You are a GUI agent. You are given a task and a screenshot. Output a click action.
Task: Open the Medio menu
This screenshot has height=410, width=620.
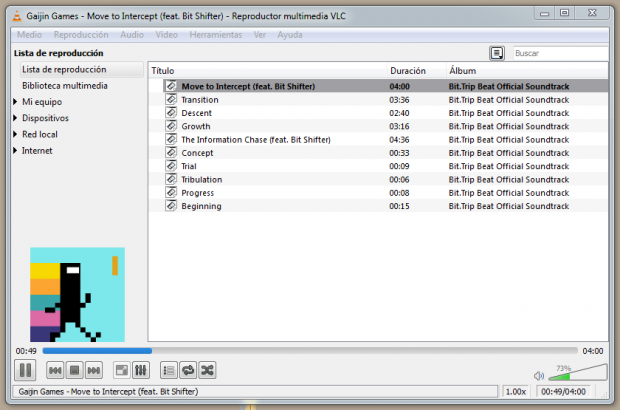[x=29, y=35]
